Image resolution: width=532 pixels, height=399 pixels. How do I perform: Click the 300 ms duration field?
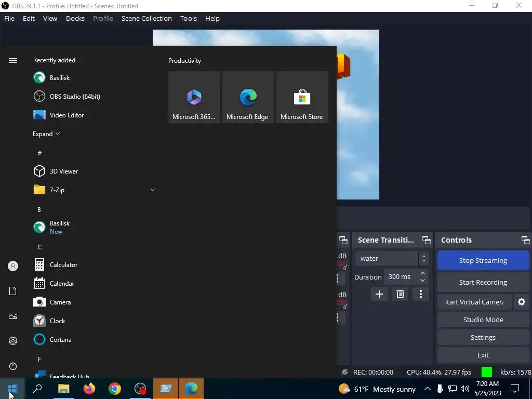(402, 277)
